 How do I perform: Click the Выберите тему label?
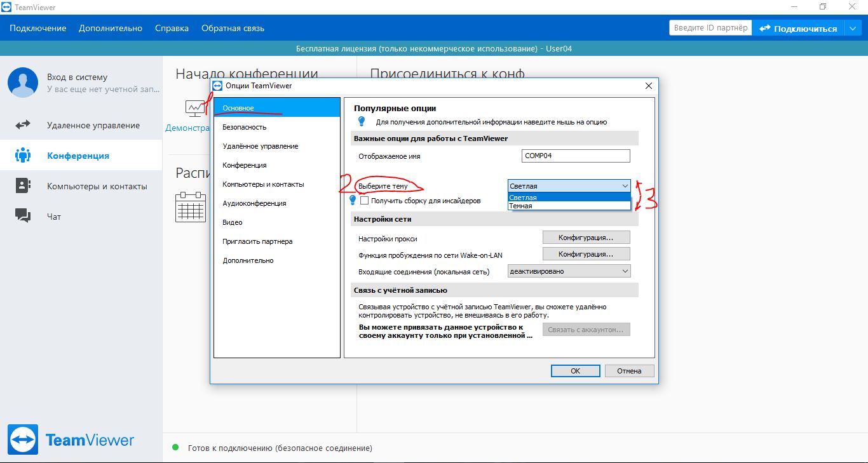(383, 186)
